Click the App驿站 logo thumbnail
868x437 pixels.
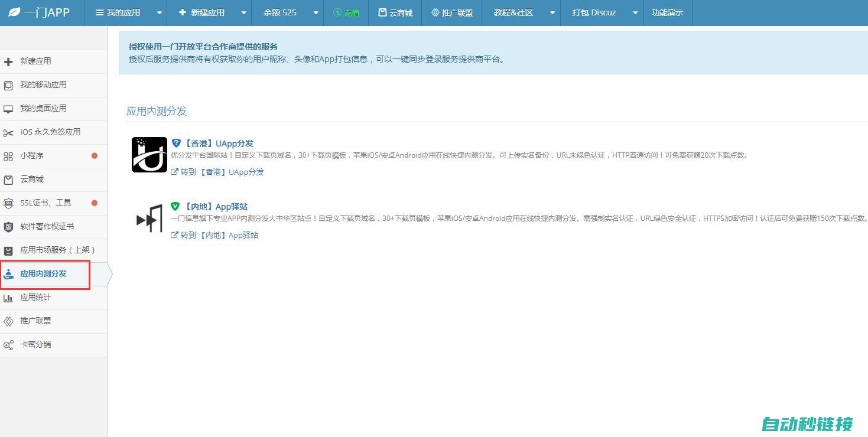[149, 218]
